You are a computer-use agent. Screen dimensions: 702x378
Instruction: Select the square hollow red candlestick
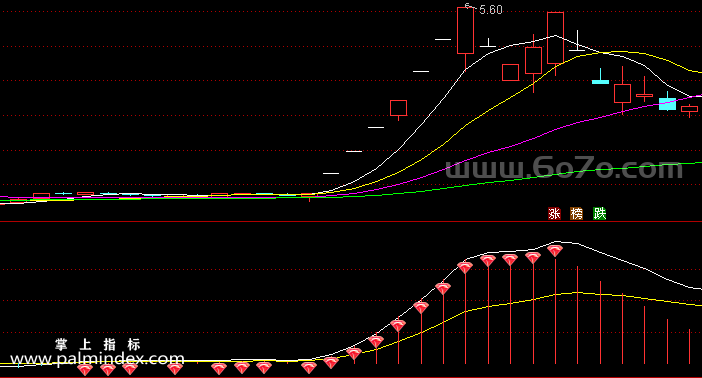click(x=510, y=73)
